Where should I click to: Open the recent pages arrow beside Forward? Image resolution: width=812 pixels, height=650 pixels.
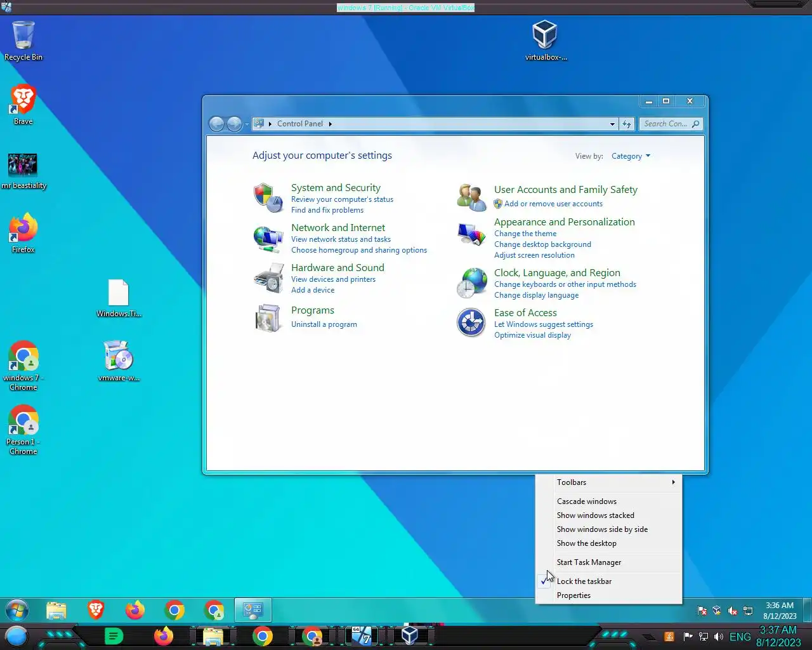(x=247, y=124)
